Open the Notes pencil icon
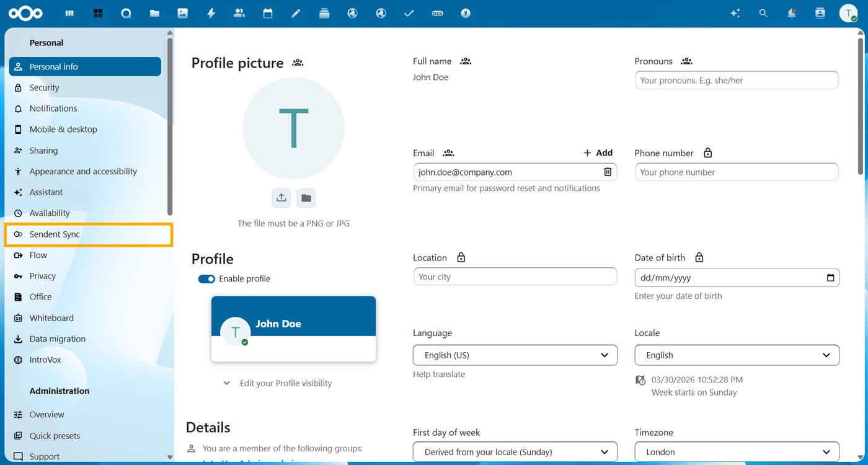The width and height of the screenshot is (868, 465). 296,13
